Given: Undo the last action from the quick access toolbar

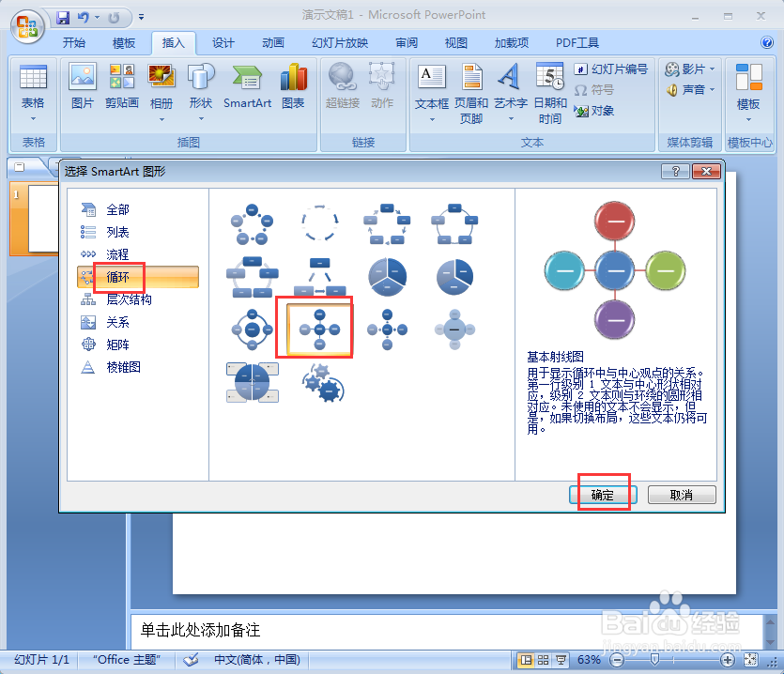Looking at the screenshot, I should click(83, 18).
